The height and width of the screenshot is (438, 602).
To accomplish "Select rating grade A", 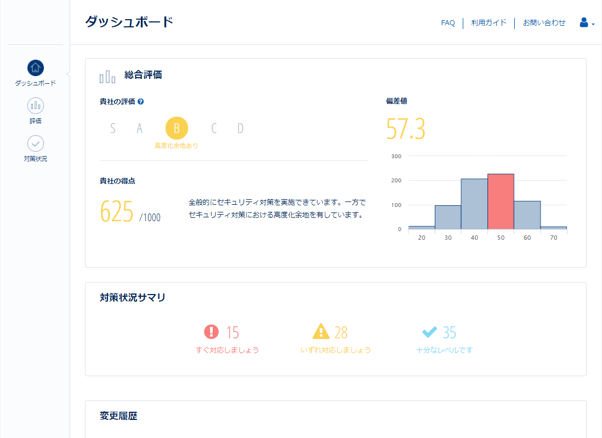I will tap(139, 128).
